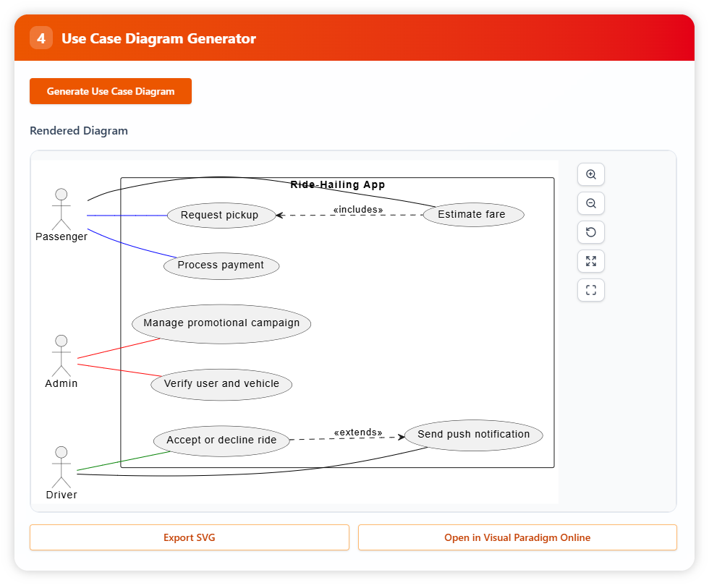Select the Admin actor stick figure
Screen dimensions: 709x588
pyautogui.click(x=61, y=355)
